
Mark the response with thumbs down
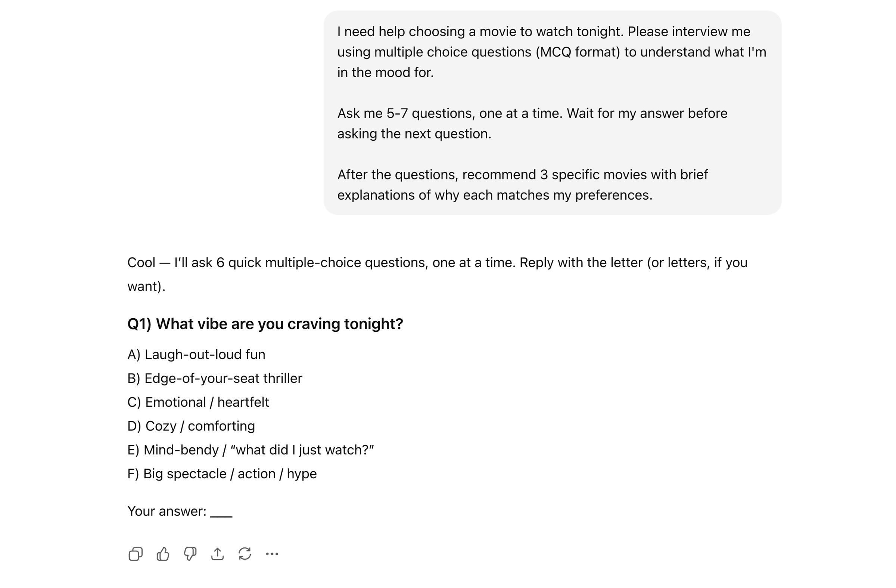(x=190, y=554)
